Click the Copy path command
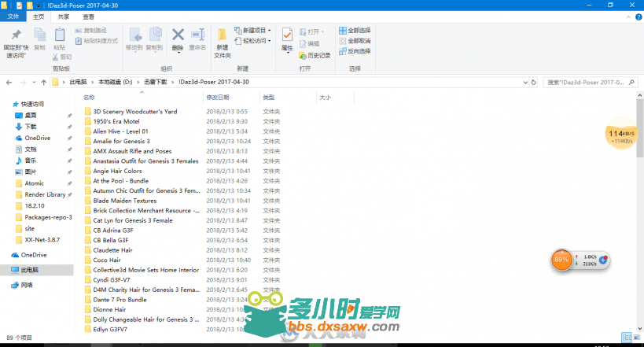Image resolution: width=644 pixels, height=347 pixels. (x=90, y=31)
